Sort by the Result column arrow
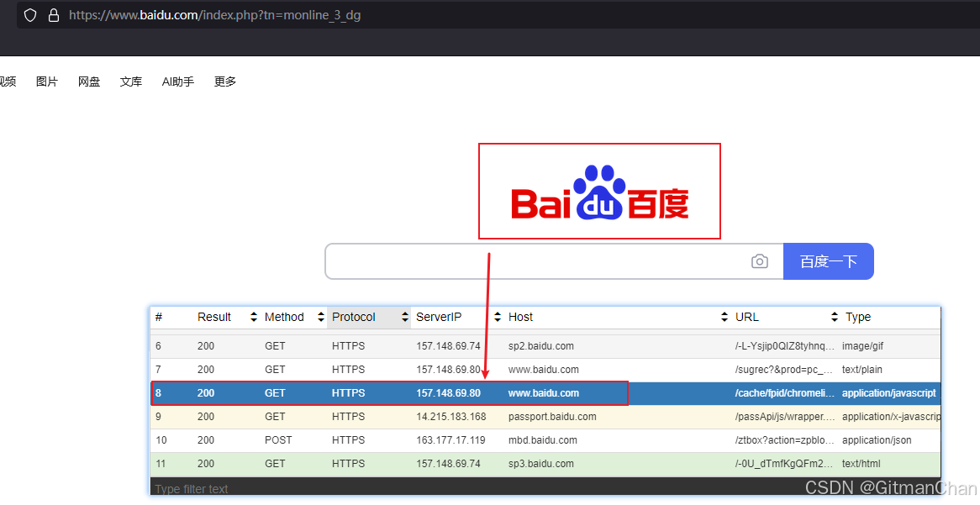Screen dimensions: 980x505 tap(254, 317)
